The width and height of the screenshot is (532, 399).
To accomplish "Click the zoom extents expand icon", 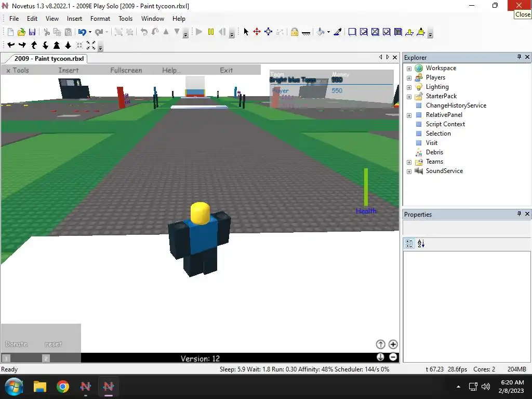I will coord(91,45).
